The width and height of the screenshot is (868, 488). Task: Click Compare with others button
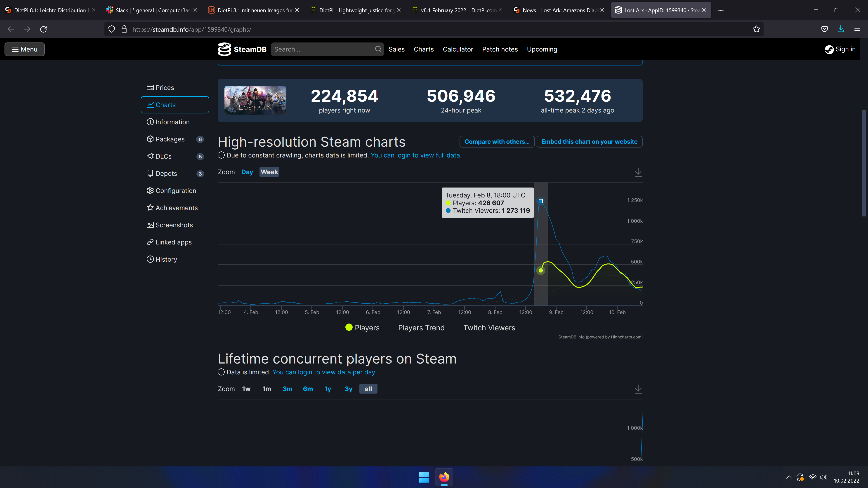point(497,142)
